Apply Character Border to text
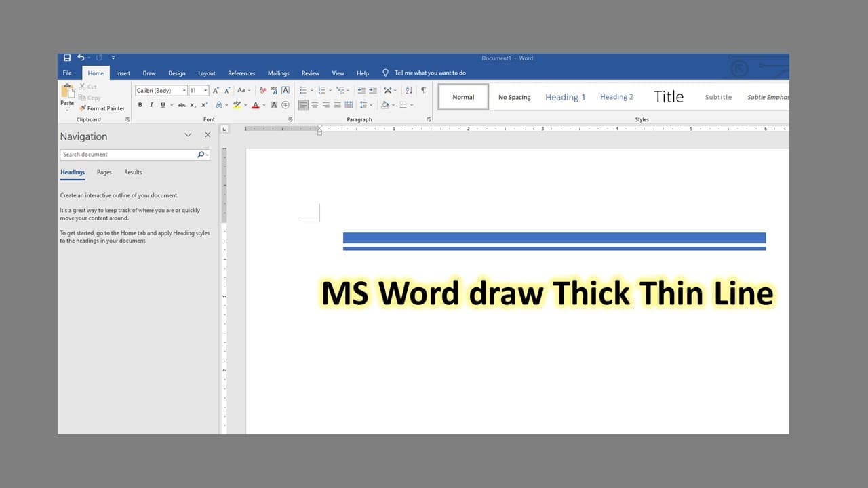Image resolution: width=868 pixels, height=488 pixels. click(285, 90)
